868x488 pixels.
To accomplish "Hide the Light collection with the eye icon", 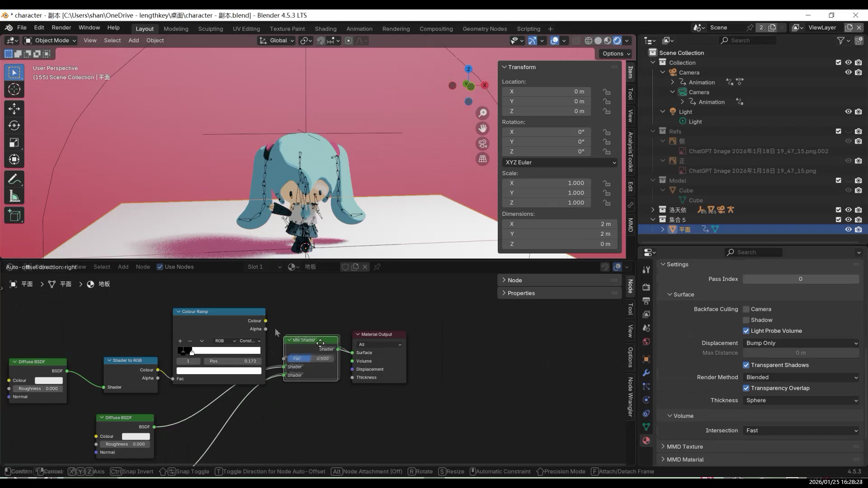I will 848,112.
